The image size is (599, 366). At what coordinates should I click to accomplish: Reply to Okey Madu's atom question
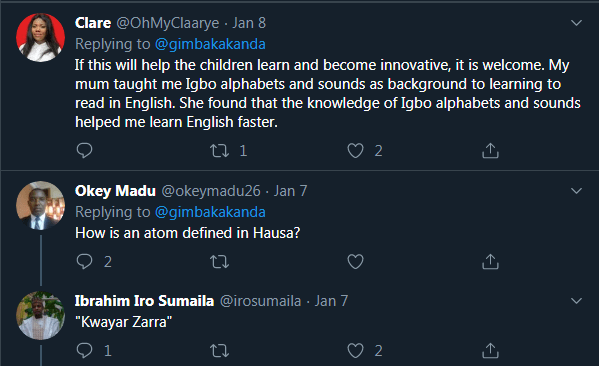[84, 262]
